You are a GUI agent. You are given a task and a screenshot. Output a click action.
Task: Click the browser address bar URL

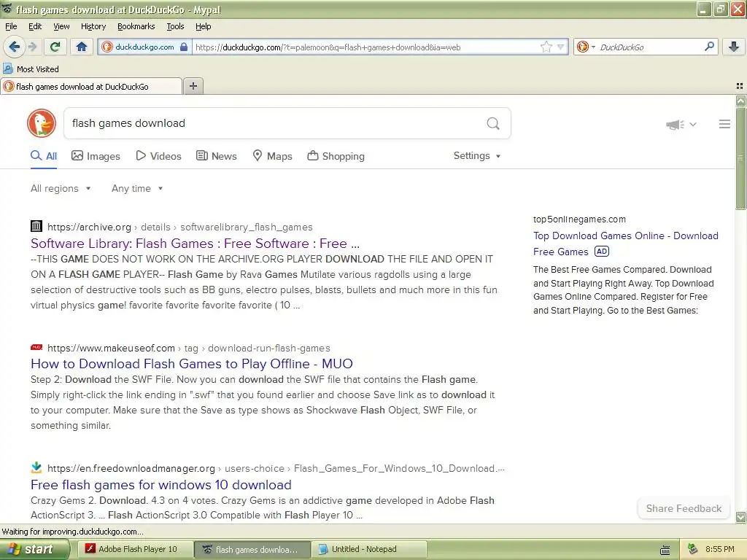[x=366, y=47]
